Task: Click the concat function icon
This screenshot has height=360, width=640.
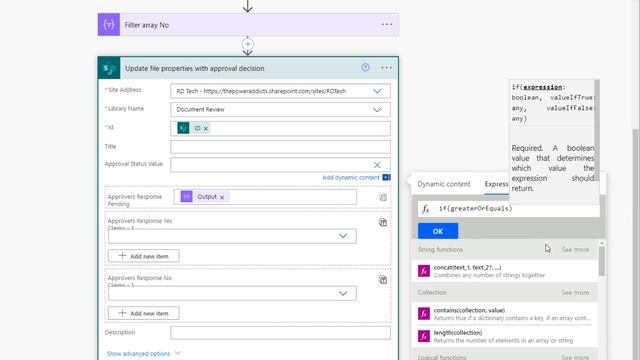Action: coord(424,271)
